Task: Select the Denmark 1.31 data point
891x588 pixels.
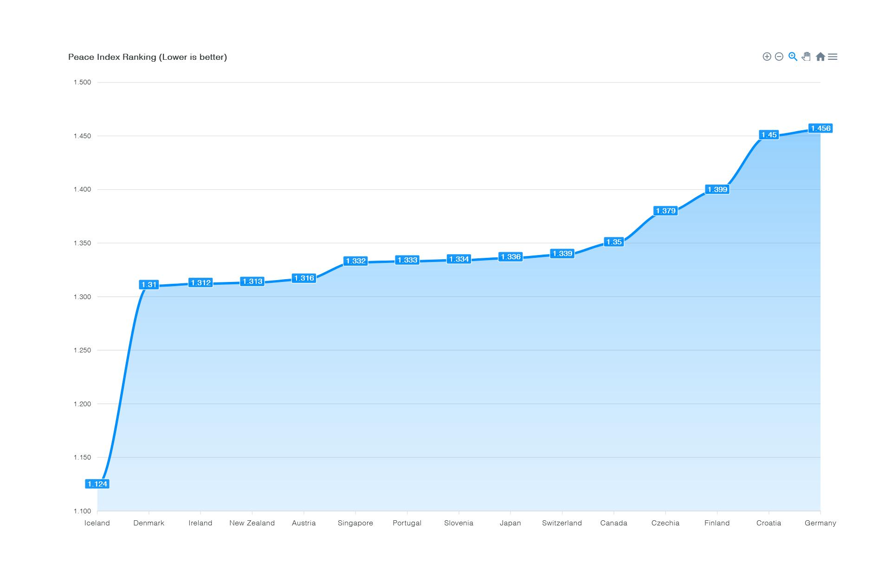Action: click(x=149, y=285)
